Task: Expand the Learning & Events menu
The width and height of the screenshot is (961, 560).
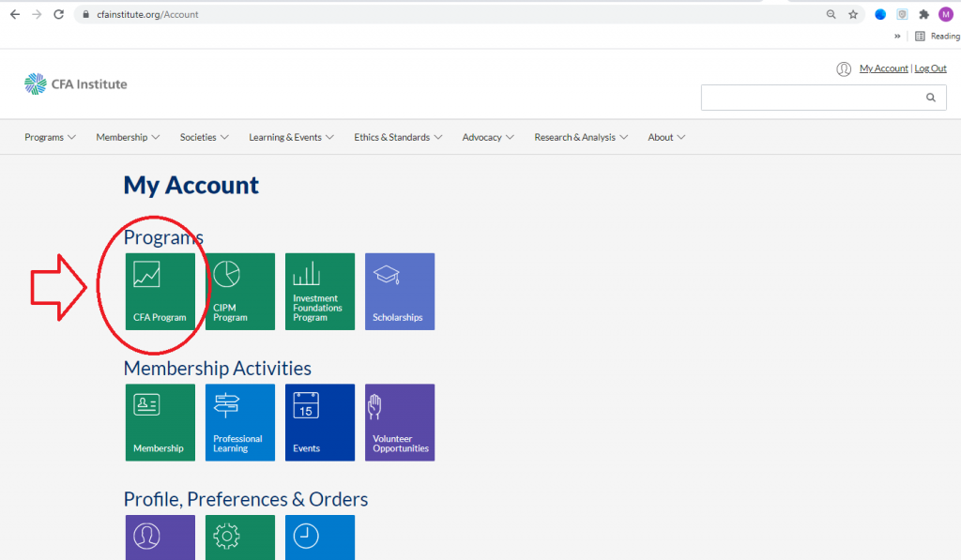Action: pyautogui.click(x=291, y=137)
